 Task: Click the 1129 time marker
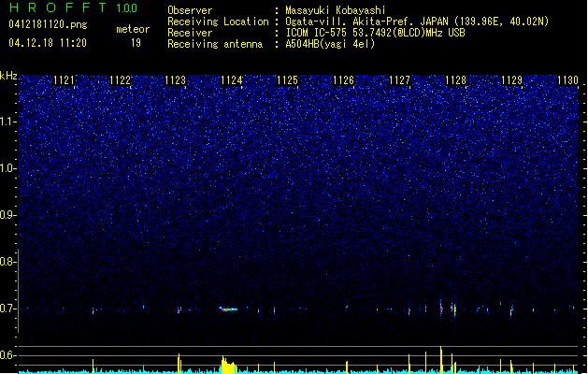click(x=512, y=80)
